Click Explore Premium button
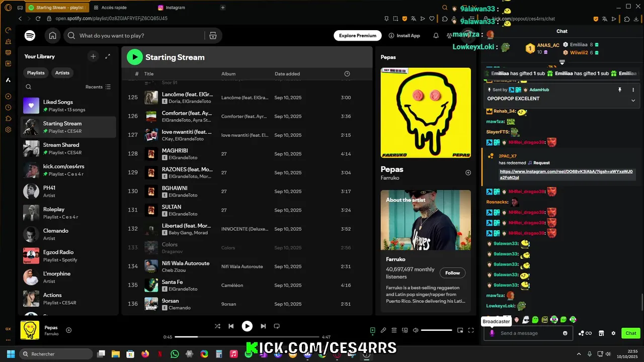 (358, 36)
